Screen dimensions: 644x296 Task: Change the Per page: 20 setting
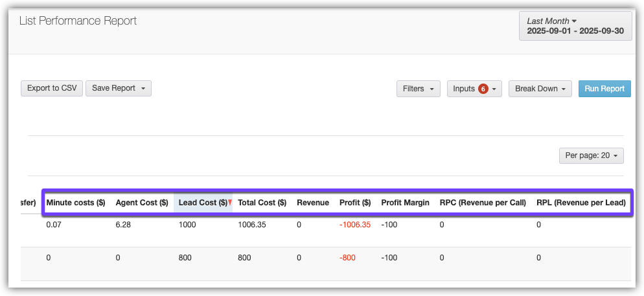pos(591,155)
